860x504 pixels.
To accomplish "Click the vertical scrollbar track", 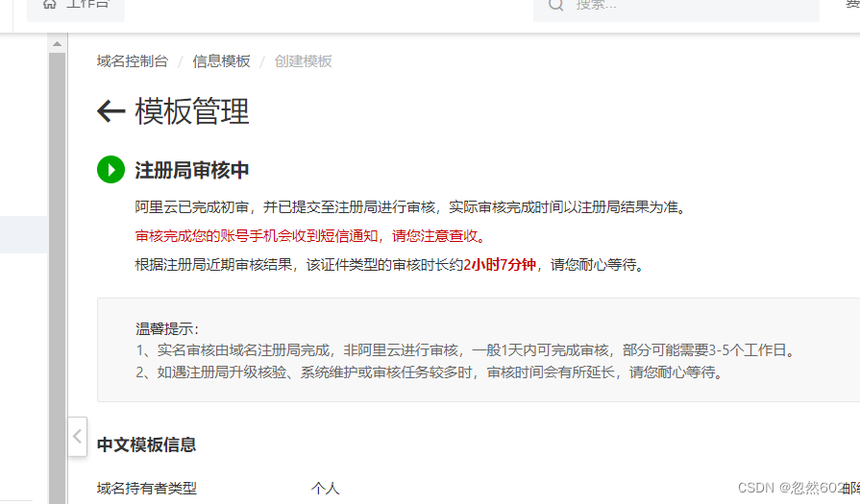I will coord(57,276).
